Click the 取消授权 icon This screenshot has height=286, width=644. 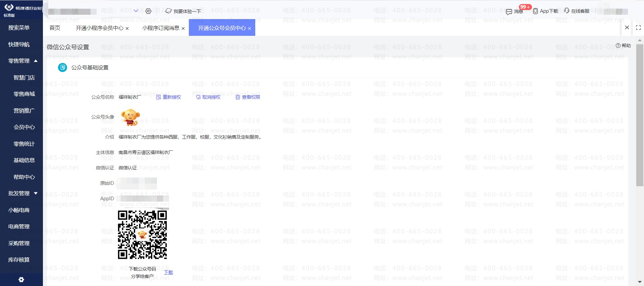198,97
